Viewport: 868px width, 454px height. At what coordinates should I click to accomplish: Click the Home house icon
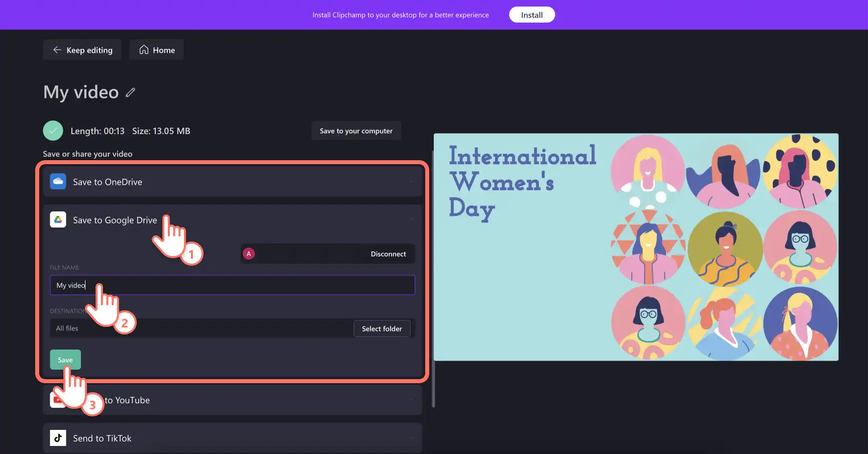(x=144, y=50)
